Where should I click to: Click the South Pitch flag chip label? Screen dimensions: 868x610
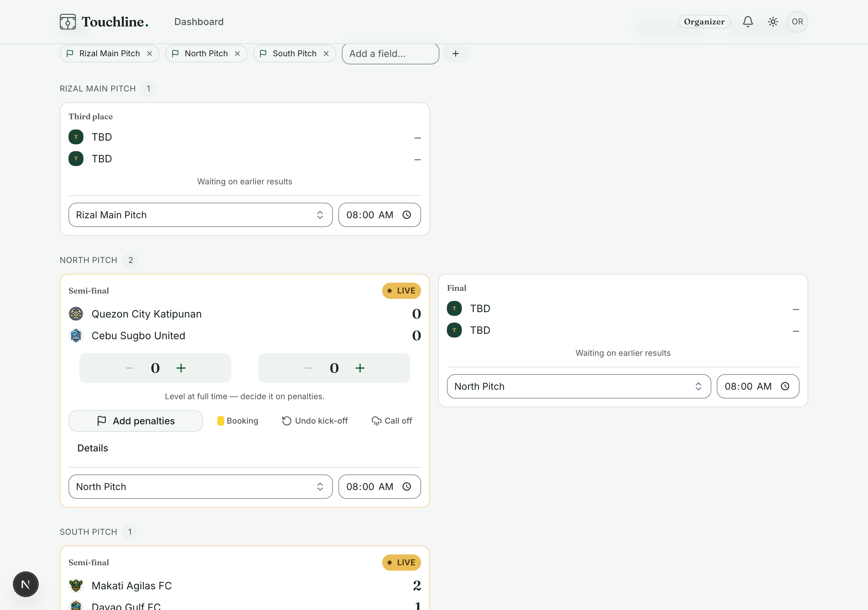tap(295, 54)
